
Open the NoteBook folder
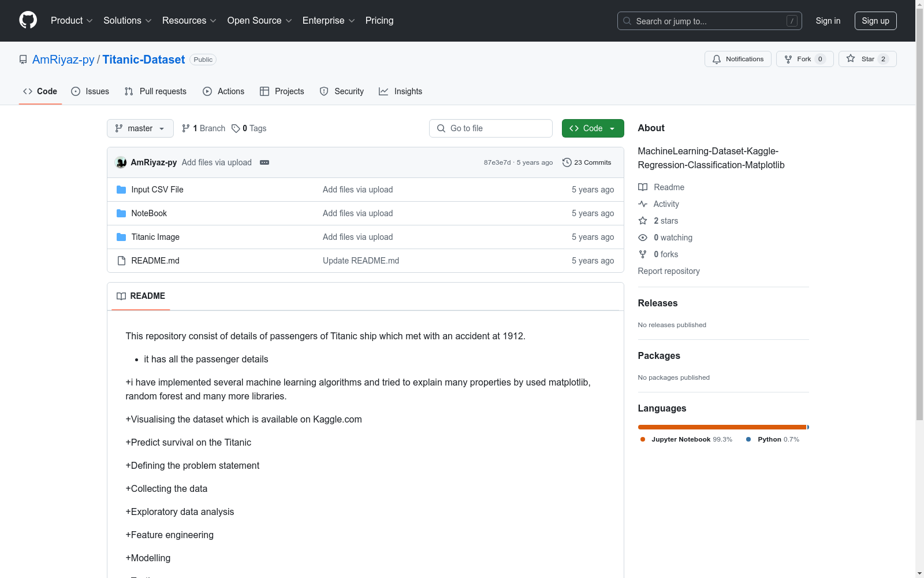(149, 213)
